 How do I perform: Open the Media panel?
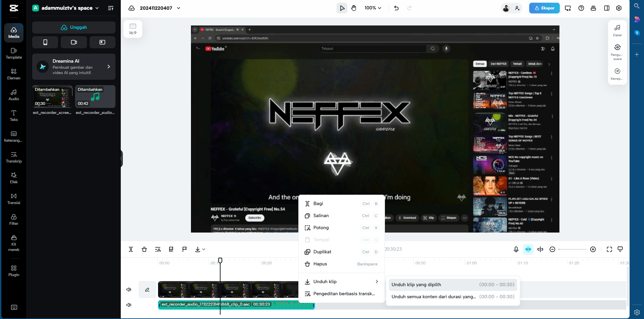14,33
